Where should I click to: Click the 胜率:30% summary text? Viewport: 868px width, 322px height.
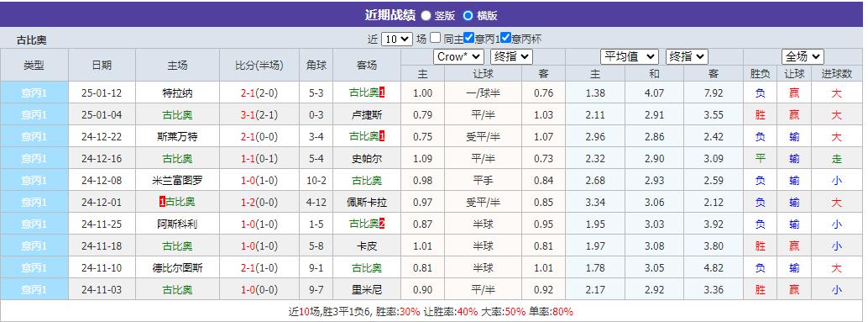click(x=397, y=311)
